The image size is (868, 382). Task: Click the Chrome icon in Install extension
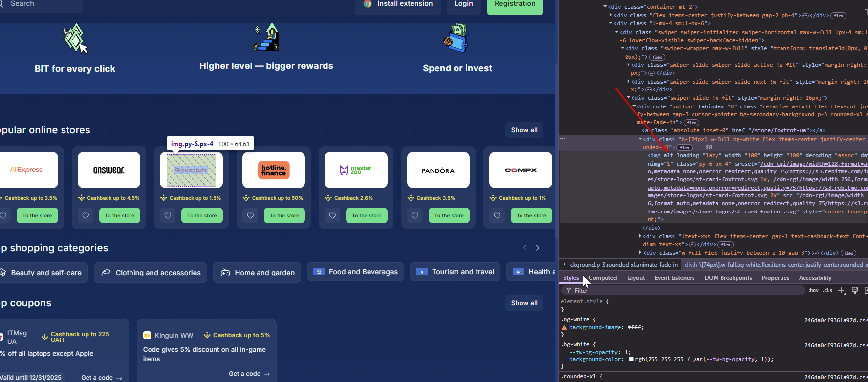click(368, 3)
